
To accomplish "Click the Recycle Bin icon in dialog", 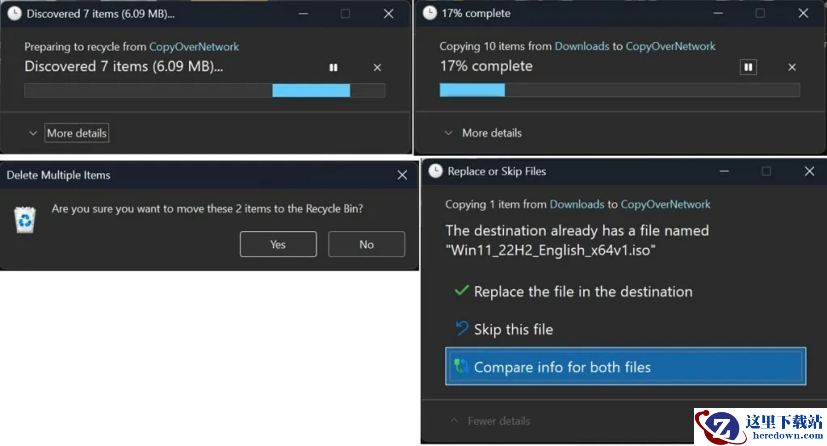I will click(25, 219).
